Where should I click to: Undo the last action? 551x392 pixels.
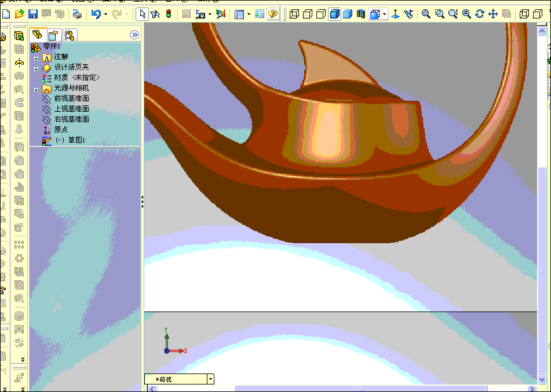pyautogui.click(x=96, y=14)
